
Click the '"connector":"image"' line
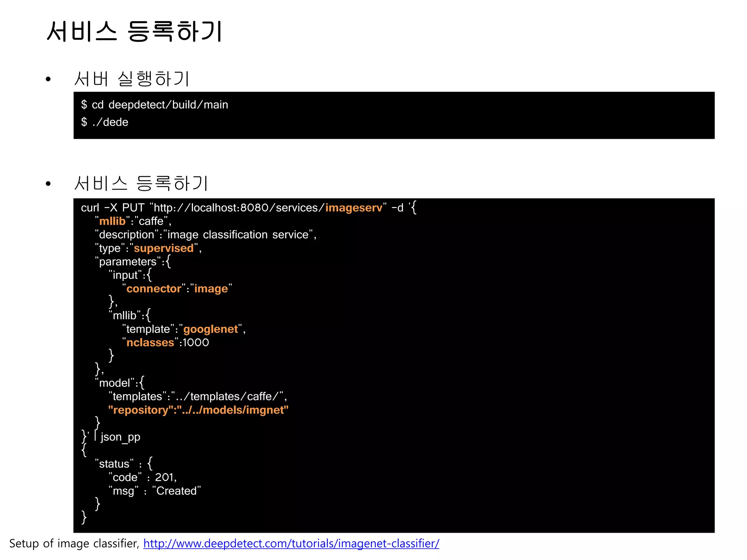[x=177, y=288]
